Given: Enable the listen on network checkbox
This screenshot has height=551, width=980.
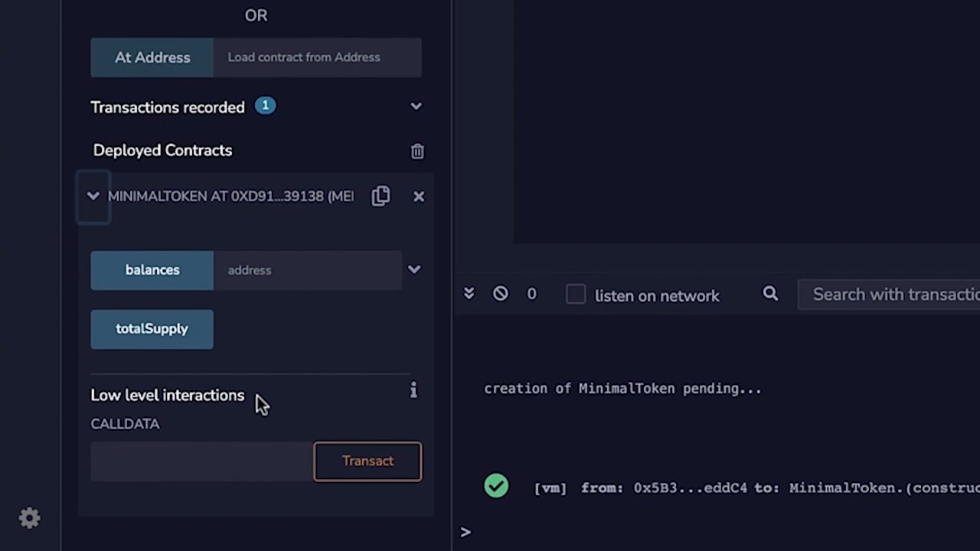Looking at the screenshot, I should point(576,295).
